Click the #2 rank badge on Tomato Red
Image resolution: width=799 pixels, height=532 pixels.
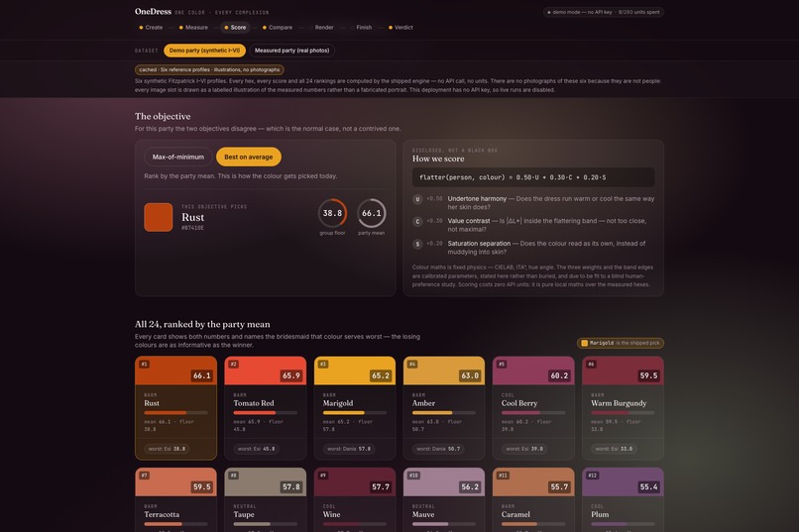(234, 364)
